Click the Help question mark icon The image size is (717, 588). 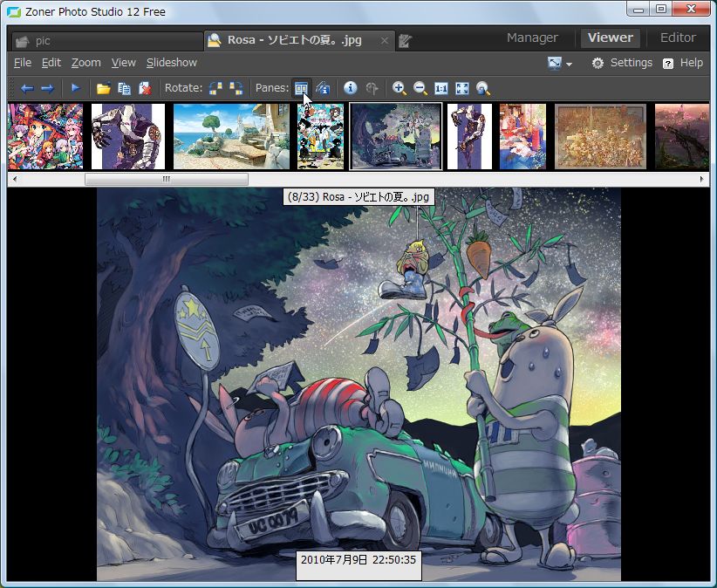pos(668,64)
